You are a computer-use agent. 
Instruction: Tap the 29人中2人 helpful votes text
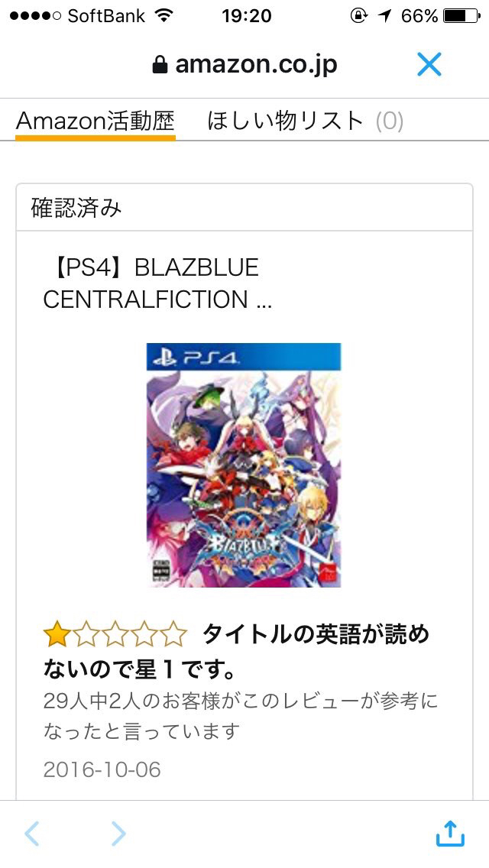[241, 716]
